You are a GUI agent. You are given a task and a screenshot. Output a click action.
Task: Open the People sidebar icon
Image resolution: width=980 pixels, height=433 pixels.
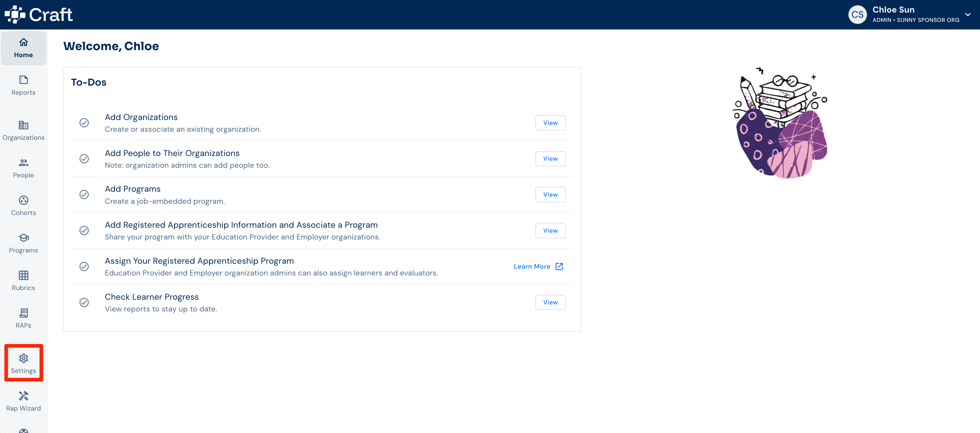click(x=23, y=163)
